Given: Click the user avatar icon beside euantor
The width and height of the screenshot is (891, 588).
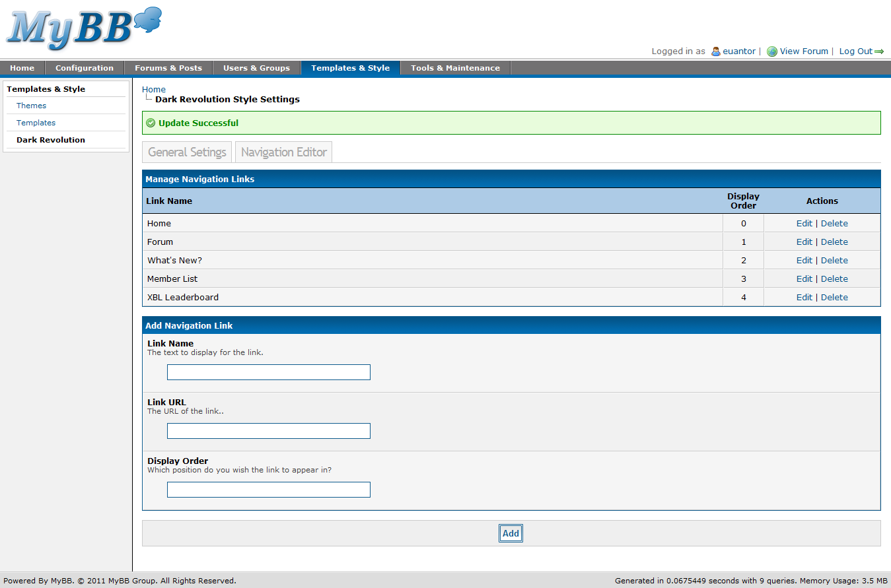Looking at the screenshot, I should click(x=715, y=51).
